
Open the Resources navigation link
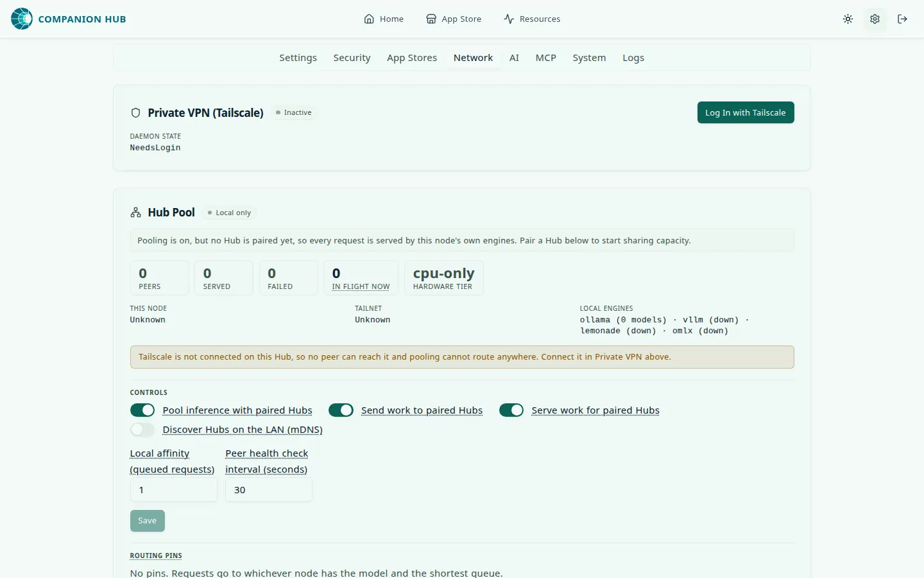[532, 19]
